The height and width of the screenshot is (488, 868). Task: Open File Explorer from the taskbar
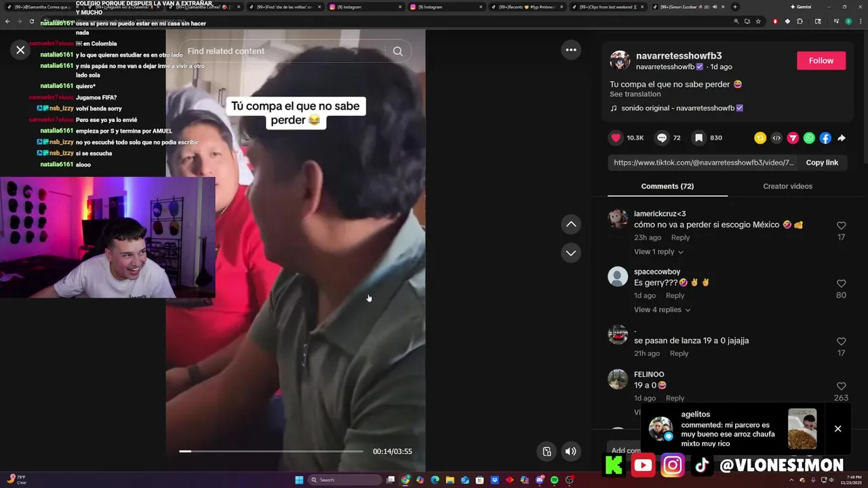[x=450, y=480]
